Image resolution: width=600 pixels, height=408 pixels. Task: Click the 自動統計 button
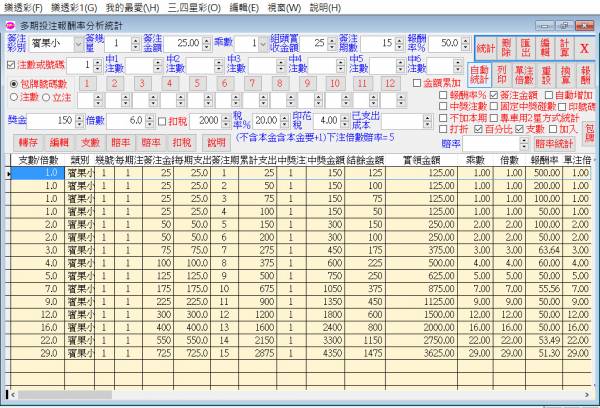click(479, 77)
